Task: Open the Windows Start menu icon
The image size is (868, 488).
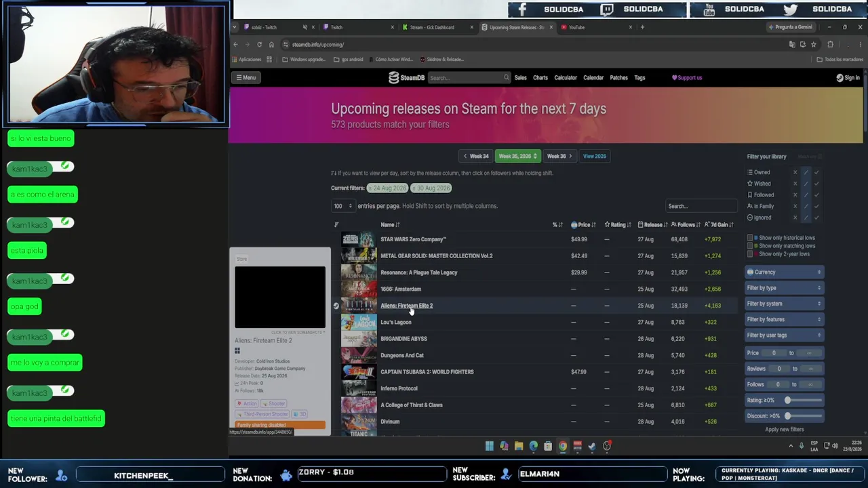Action: tap(489, 446)
